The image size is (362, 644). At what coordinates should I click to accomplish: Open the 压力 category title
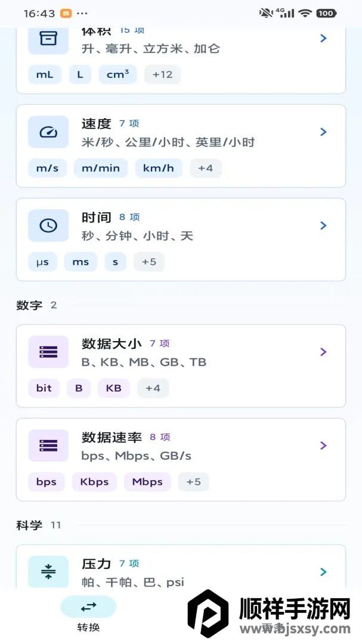coord(96,564)
